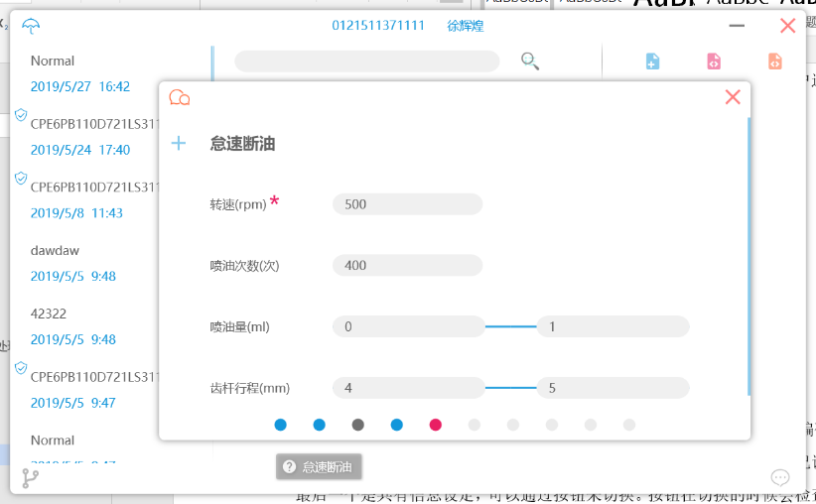Click the 怠速断油 button at bottom

click(319, 466)
